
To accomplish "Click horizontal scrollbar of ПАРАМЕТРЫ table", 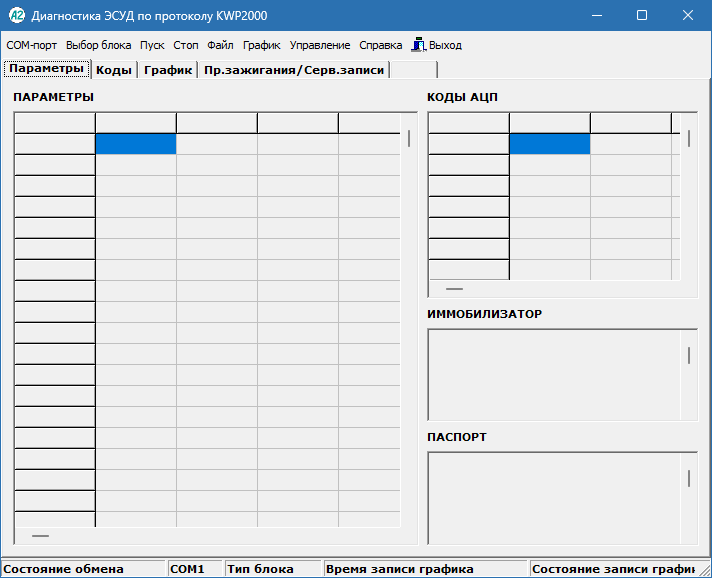I will pyautogui.click(x=208, y=536).
